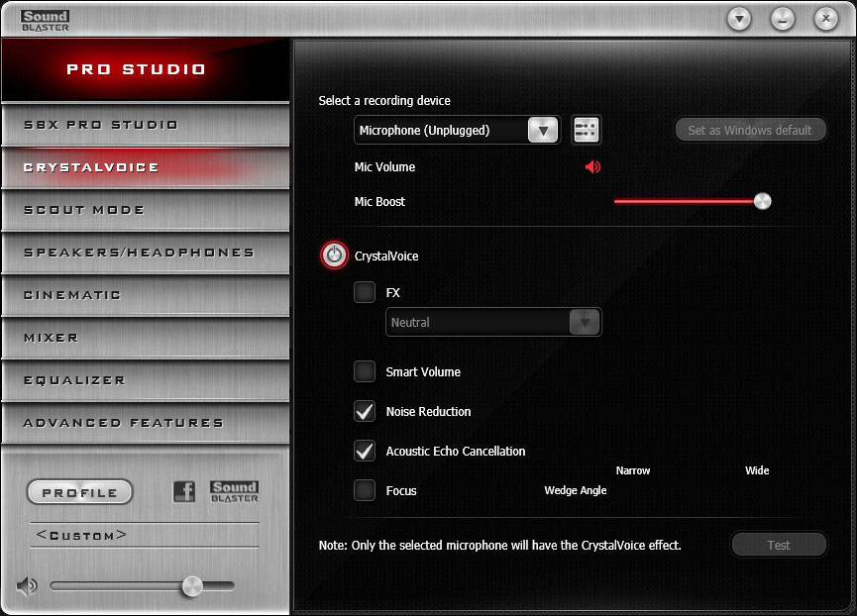The height and width of the screenshot is (616, 857).
Task: Open the Mixer section
Action: pos(146,338)
